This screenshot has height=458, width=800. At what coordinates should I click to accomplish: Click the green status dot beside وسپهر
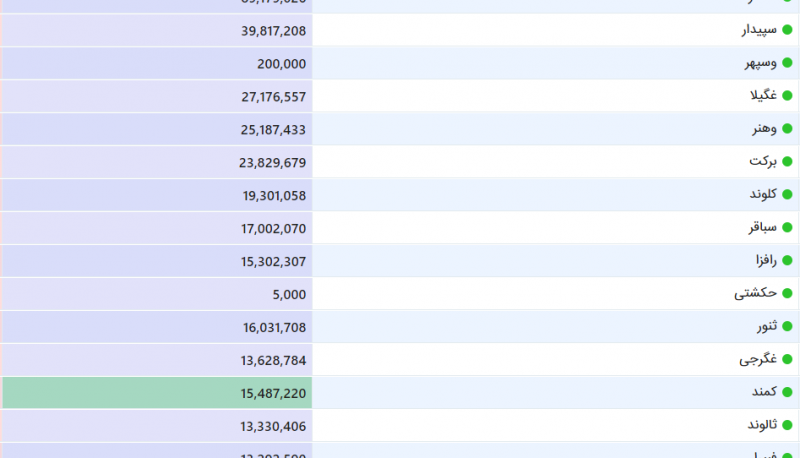(x=787, y=63)
